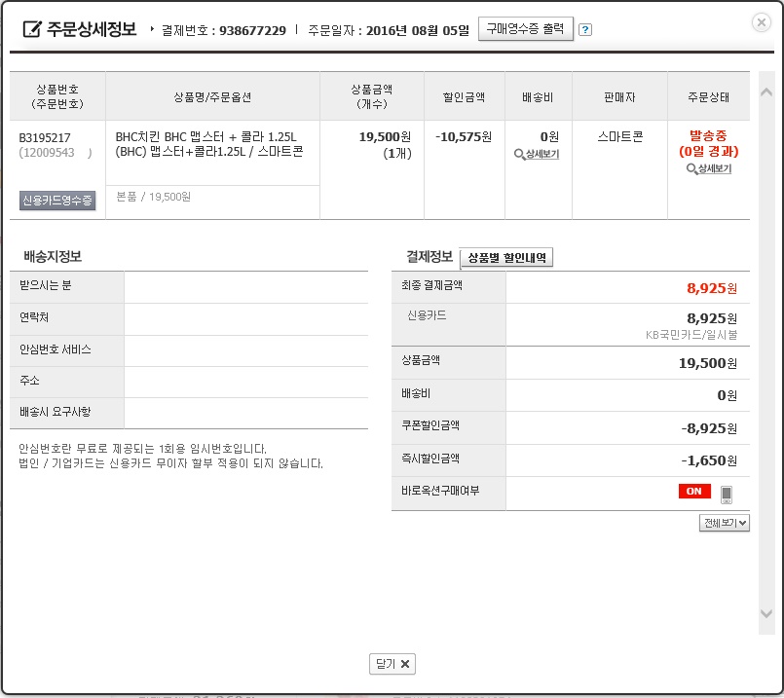
Task: Select the seller name 스마트콘
Action: pyautogui.click(x=619, y=137)
